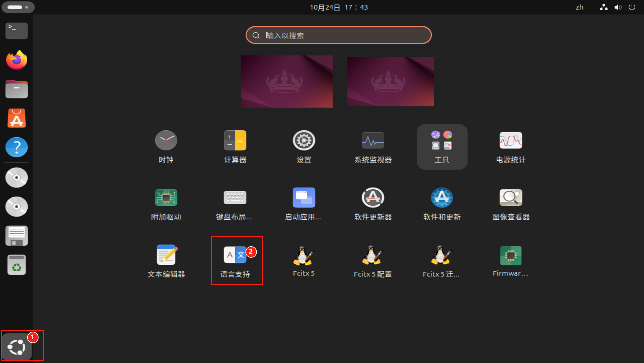Screen dimensions: 644x363
Task: Open Fcitx 5 配置 configuration app
Action: [373, 255]
